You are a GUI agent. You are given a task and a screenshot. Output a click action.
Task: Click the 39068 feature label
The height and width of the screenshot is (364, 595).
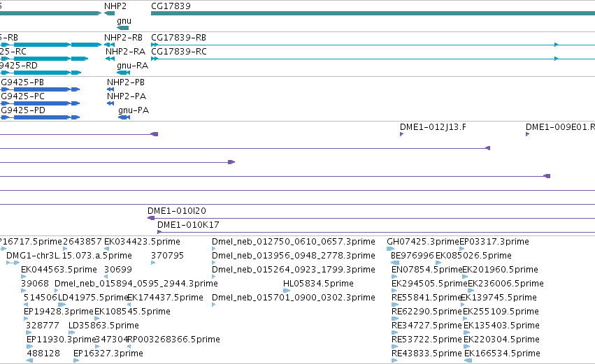pyautogui.click(x=35, y=284)
